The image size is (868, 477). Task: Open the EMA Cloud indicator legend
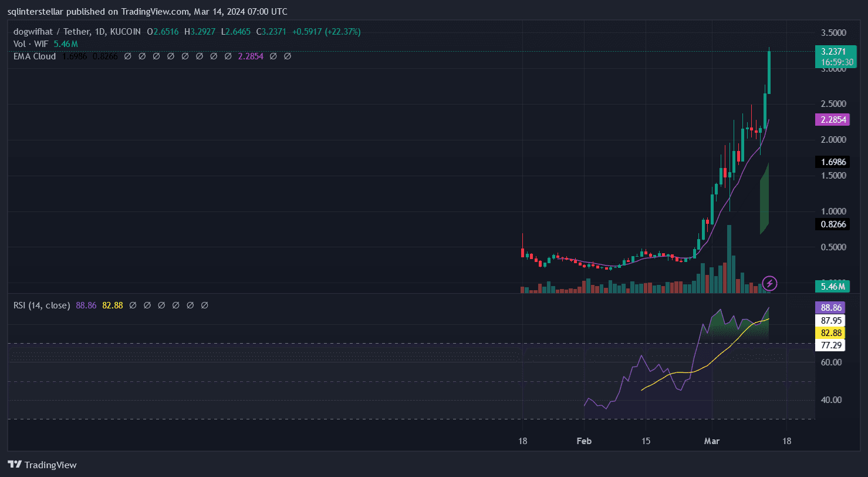[35, 56]
